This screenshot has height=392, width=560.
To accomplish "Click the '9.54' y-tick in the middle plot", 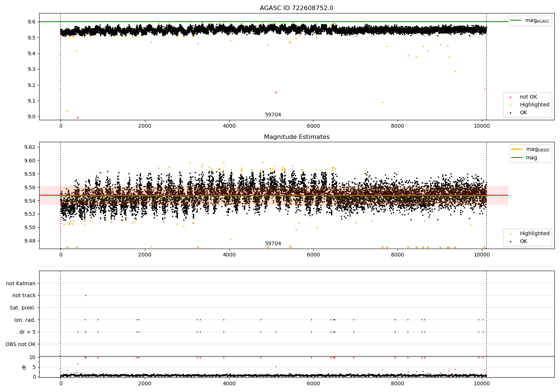I will click(30, 201).
